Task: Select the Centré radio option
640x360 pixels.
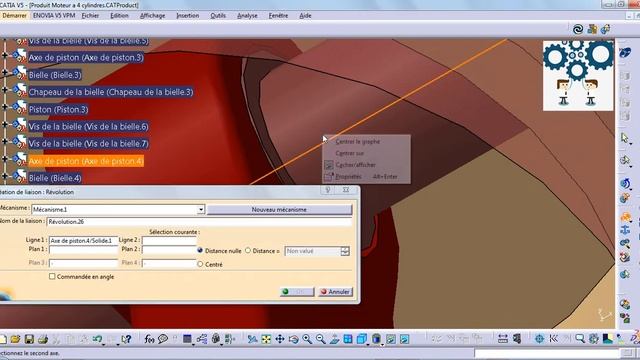Action: [x=200, y=264]
